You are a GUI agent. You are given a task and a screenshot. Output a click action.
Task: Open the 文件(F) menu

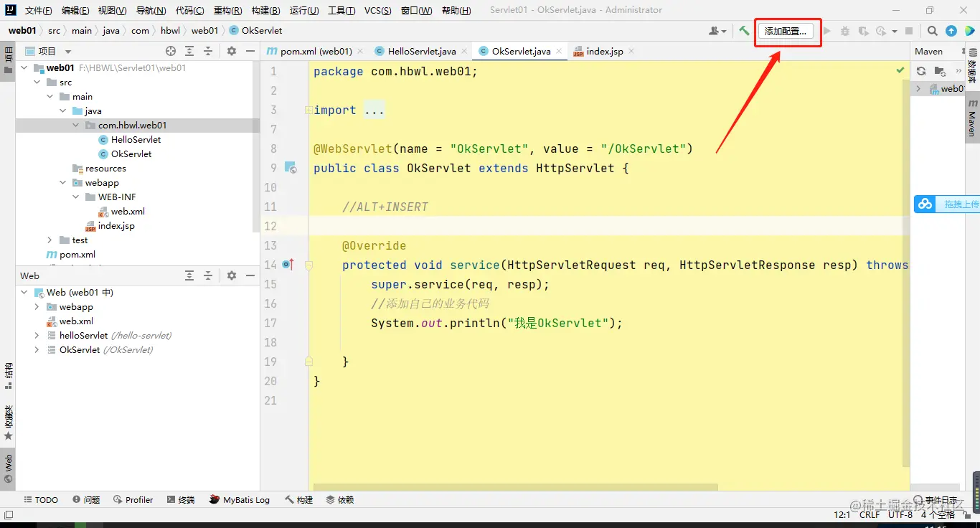tap(39, 10)
